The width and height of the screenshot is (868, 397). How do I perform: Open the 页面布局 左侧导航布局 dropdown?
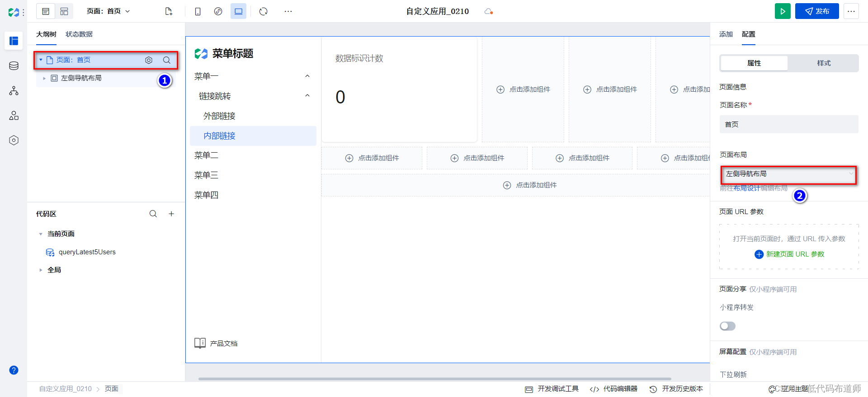[x=789, y=174]
